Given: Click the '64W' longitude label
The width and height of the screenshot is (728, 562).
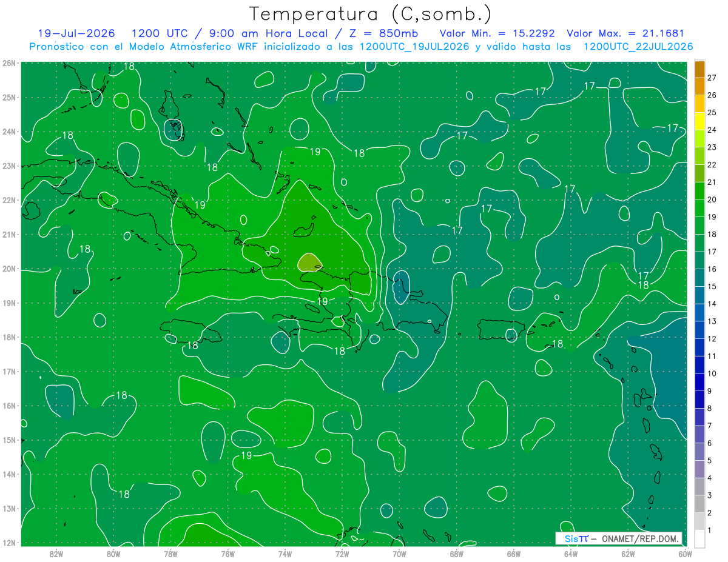Looking at the screenshot, I should click(570, 553).
